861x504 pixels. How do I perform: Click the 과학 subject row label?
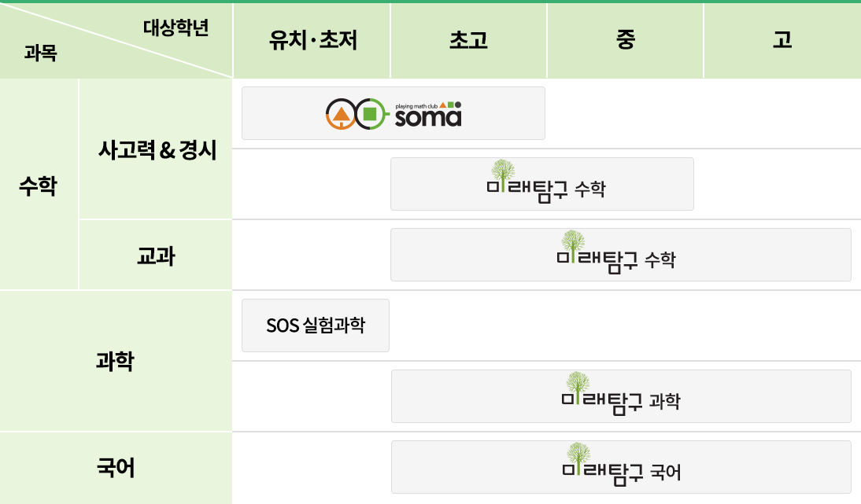point(115,362)
